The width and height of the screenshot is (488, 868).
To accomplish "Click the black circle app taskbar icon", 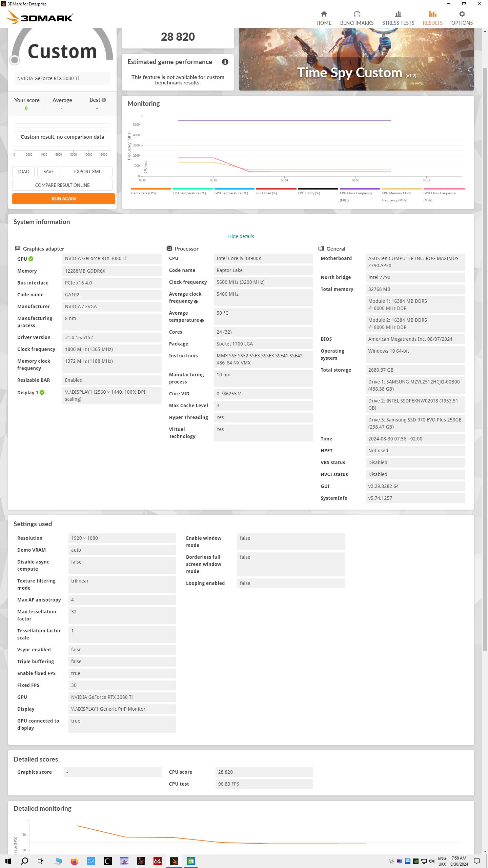I will coord(108,861).
